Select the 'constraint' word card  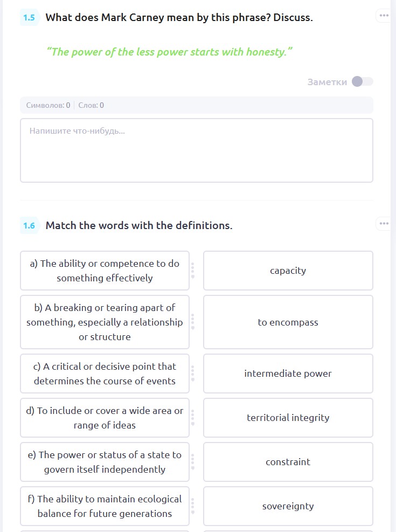(288, 462)
